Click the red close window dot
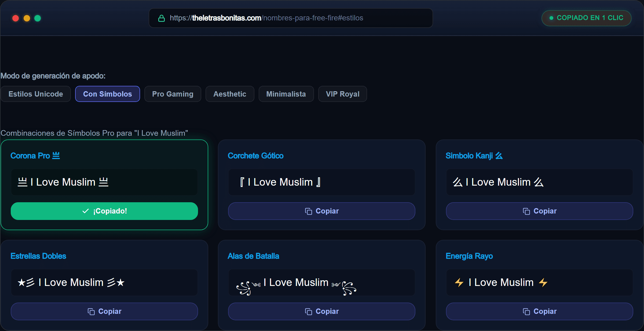644x331 pixels. tap(16, 18)
